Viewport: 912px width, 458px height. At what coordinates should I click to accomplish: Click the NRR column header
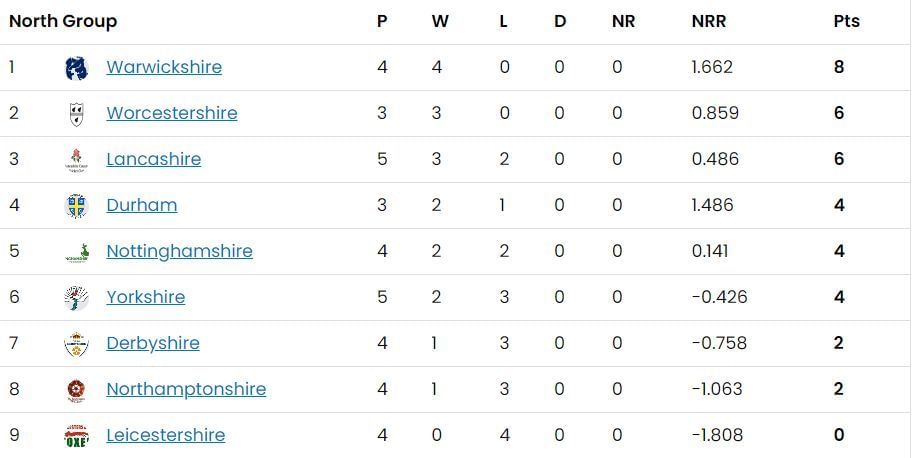coord(709,21)
